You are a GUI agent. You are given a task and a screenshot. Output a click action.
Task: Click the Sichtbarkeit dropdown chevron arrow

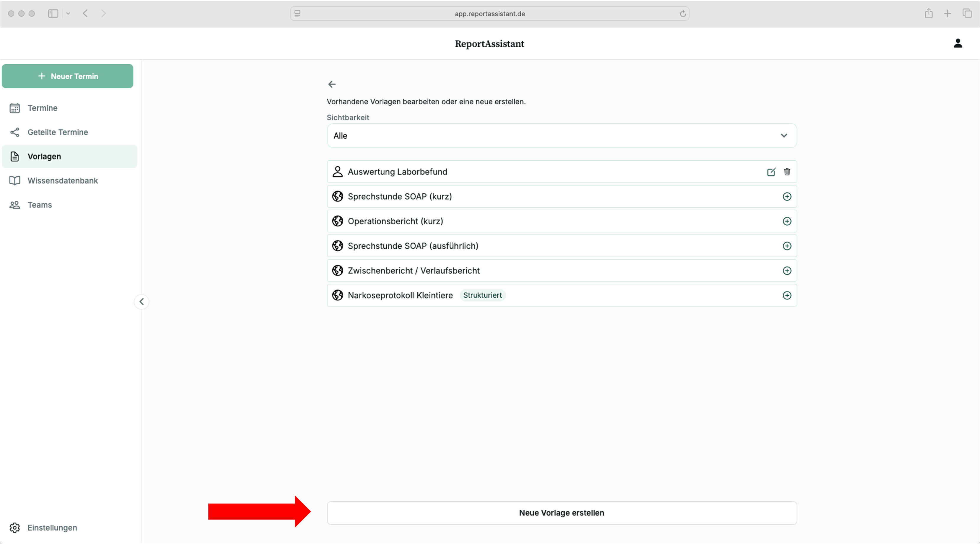(x=784, y=136)
